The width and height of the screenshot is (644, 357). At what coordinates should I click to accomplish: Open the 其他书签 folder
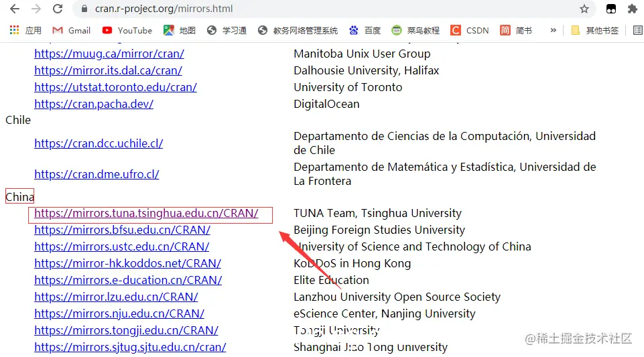pyautogui.click(x=594, y=30)
